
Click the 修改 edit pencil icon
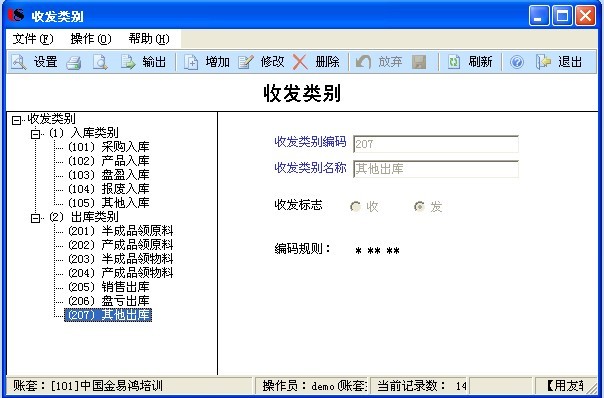[x=245, y=62]
